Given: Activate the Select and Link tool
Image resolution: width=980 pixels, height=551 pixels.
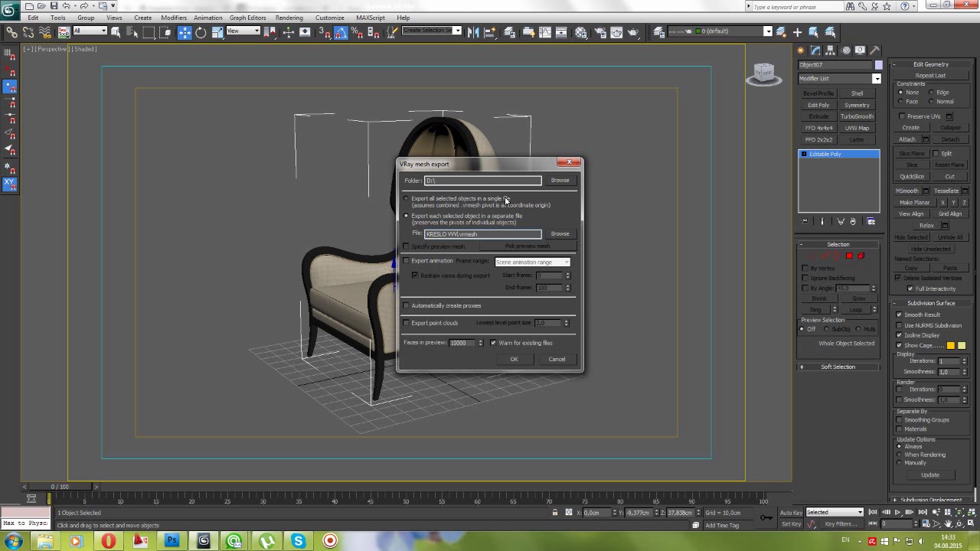Looking at the screenshot, I should tap(11, 32).
